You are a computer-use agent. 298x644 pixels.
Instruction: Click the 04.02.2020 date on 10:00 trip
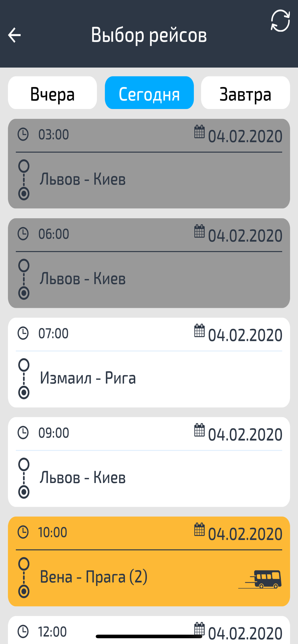click(245, 534)
